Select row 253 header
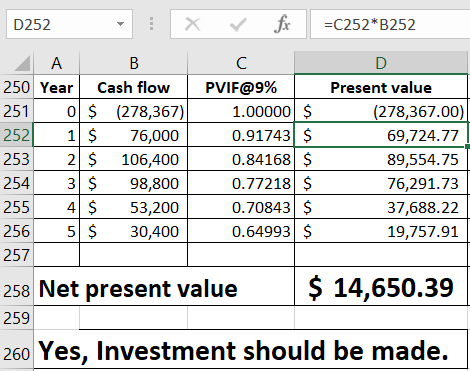 tap(17, 159)
